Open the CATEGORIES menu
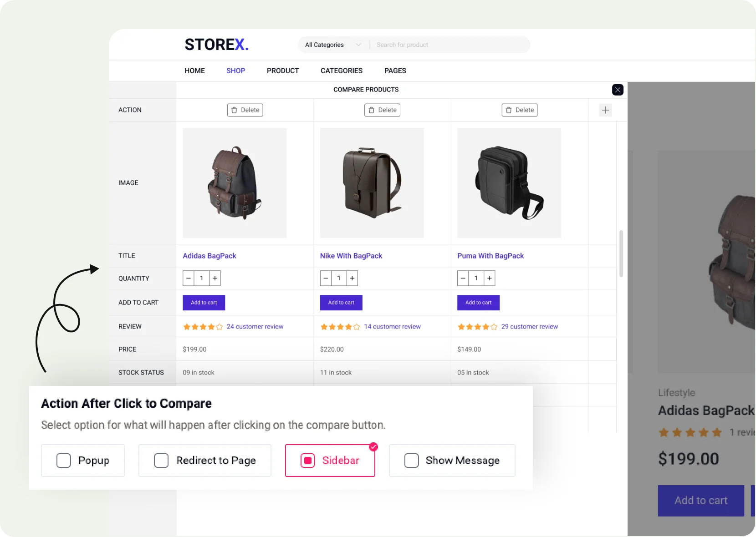Image resolution: width=756 pixels, height=537 pixels. 341,71
